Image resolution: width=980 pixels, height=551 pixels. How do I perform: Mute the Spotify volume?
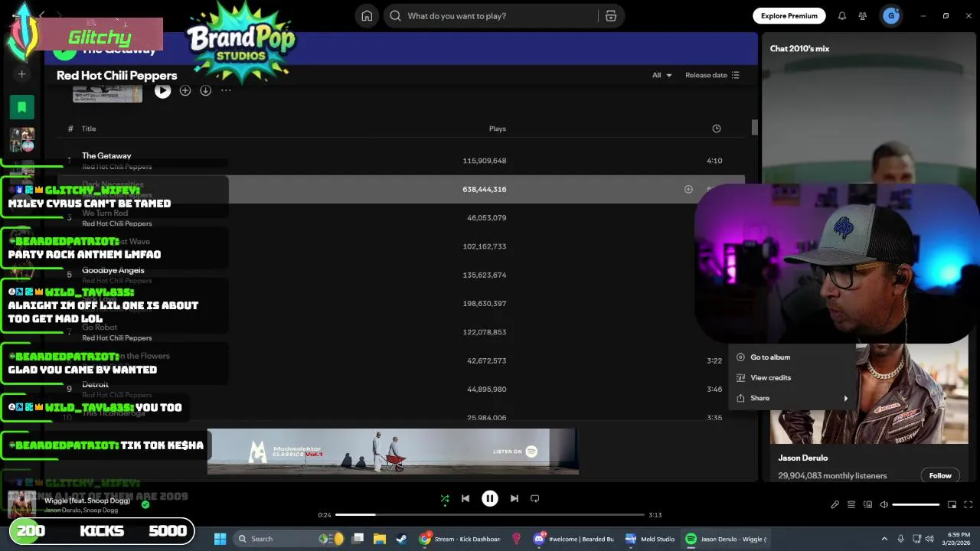(884, 504)
